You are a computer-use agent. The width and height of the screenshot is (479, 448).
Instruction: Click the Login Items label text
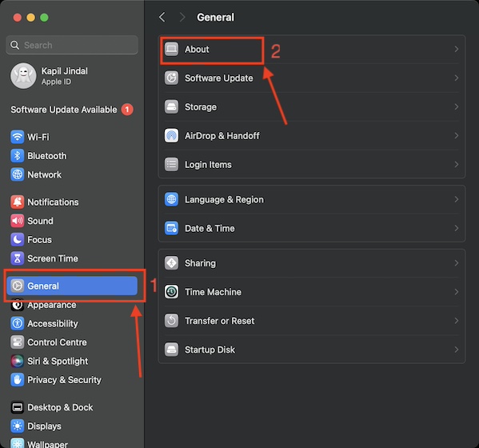tap(208, 165)
